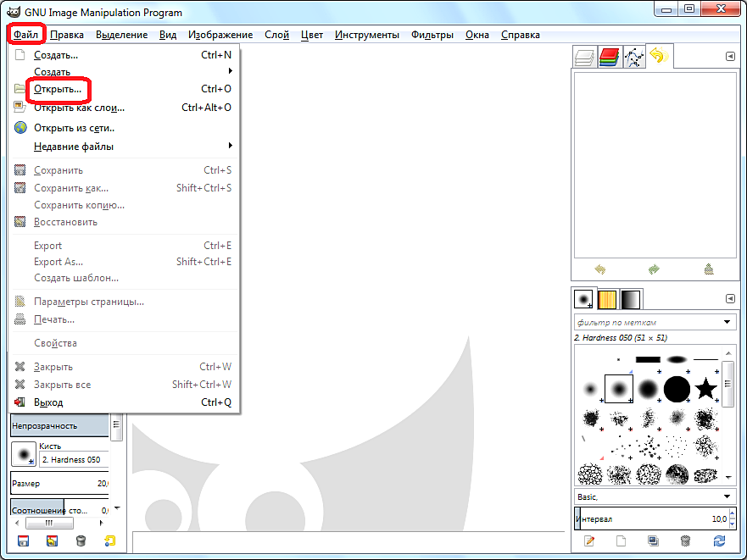Viewport: 747px width, 560px height.
Task: Click the brush name field '2. Hardness 050'
Action: point(74,460)
